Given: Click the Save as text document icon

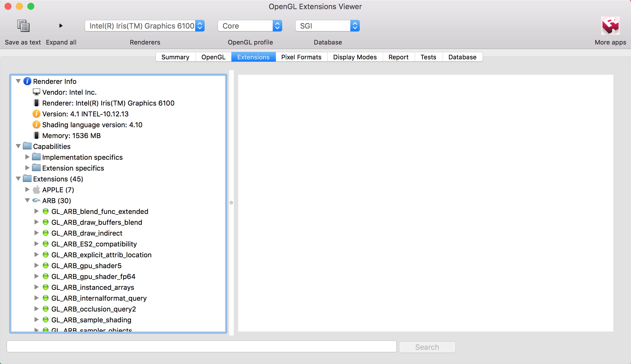Looking at the screenshot, I should pyautogui.click(x=23, y=26).
